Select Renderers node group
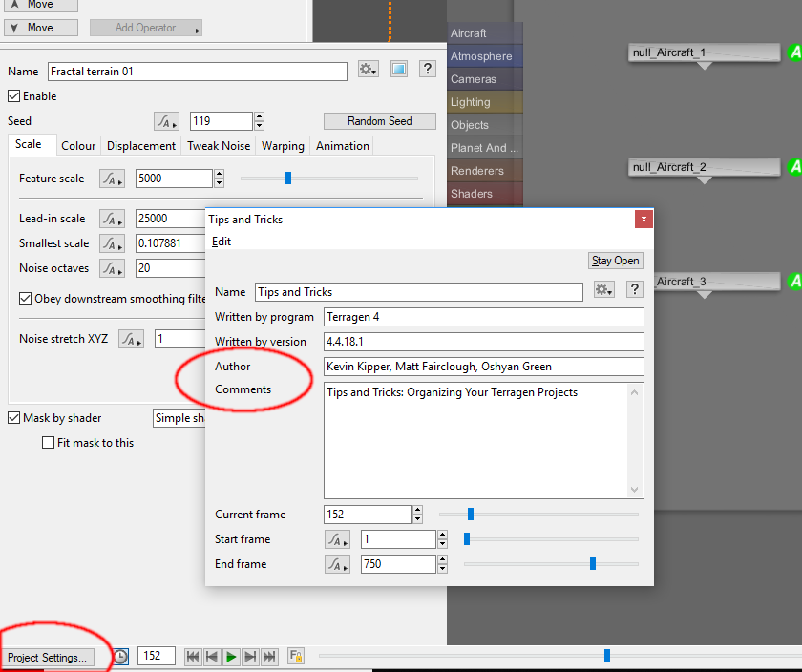 485,171
